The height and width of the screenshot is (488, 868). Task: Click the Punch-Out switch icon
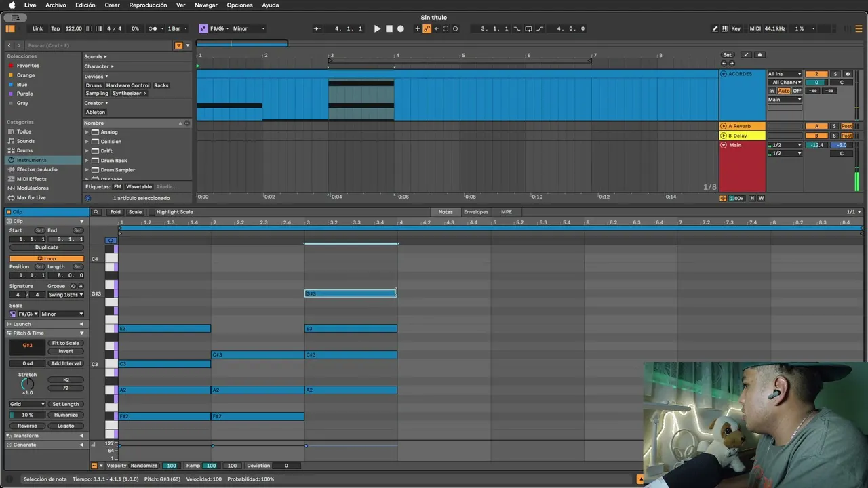pos(540,28)
